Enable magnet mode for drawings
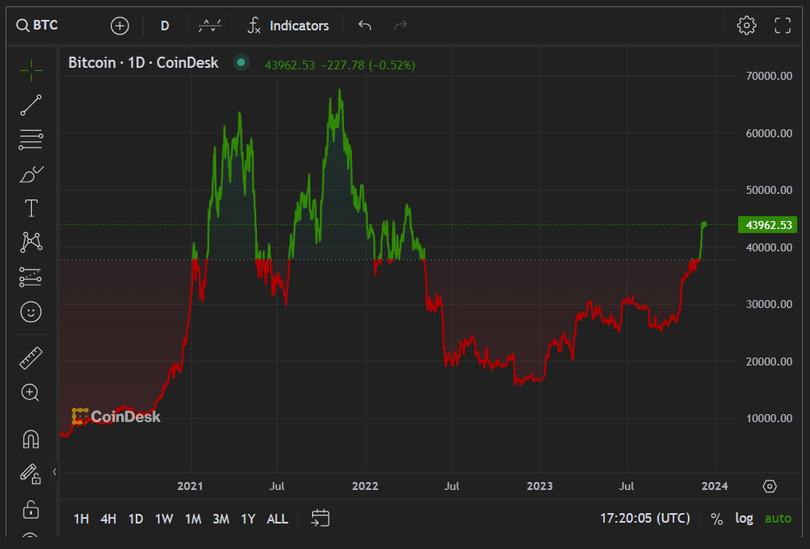Image resolution: width=810 pixels, height=549 pixels. tap(31, 439)
